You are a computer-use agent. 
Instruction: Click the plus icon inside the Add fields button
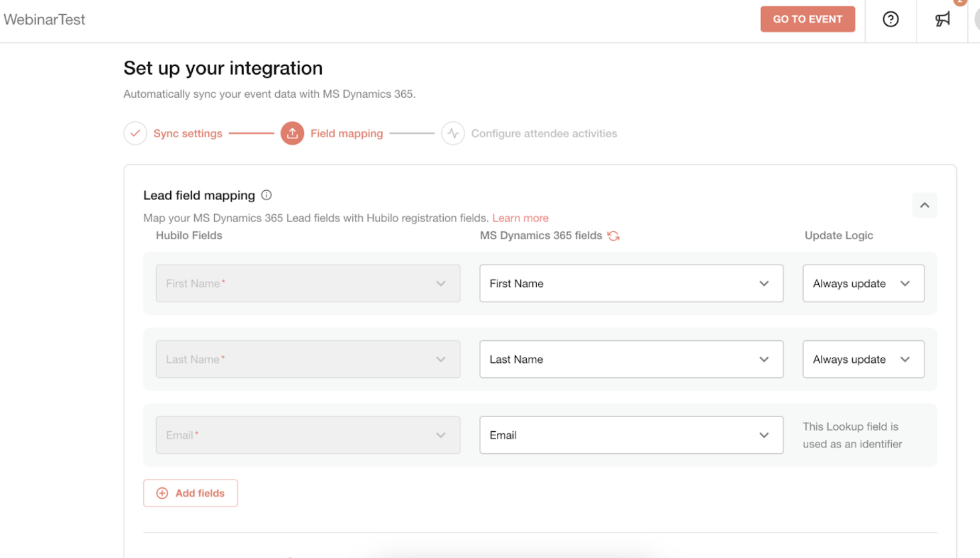click(162, 493)
